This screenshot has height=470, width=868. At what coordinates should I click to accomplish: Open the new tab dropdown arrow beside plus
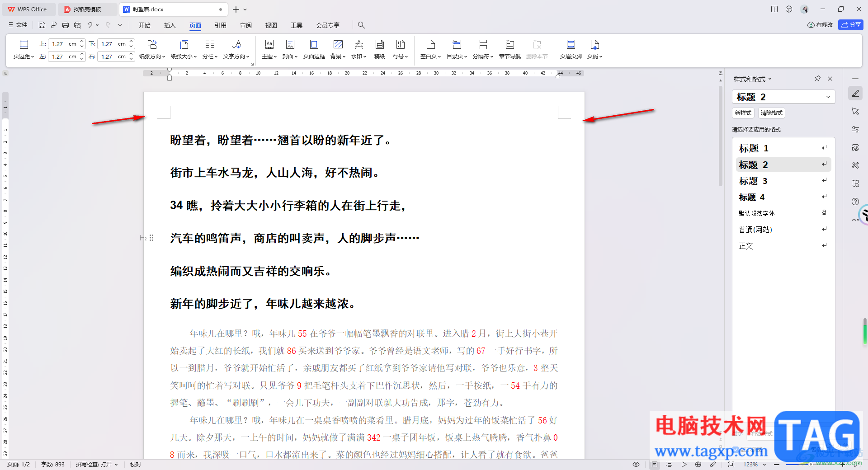click(x=245, y=9)
